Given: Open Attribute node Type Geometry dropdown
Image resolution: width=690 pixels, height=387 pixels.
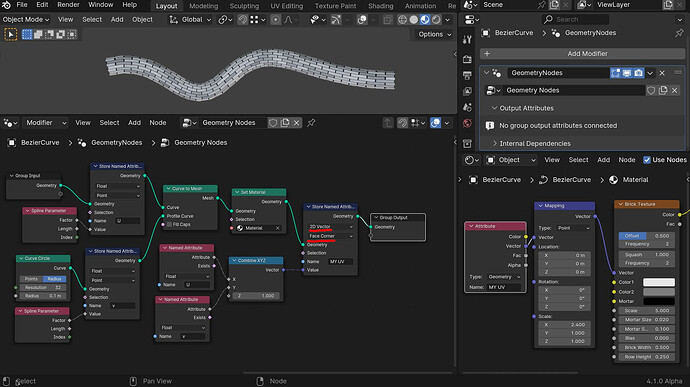Looking at the screenshot, I should coord(503,277).
